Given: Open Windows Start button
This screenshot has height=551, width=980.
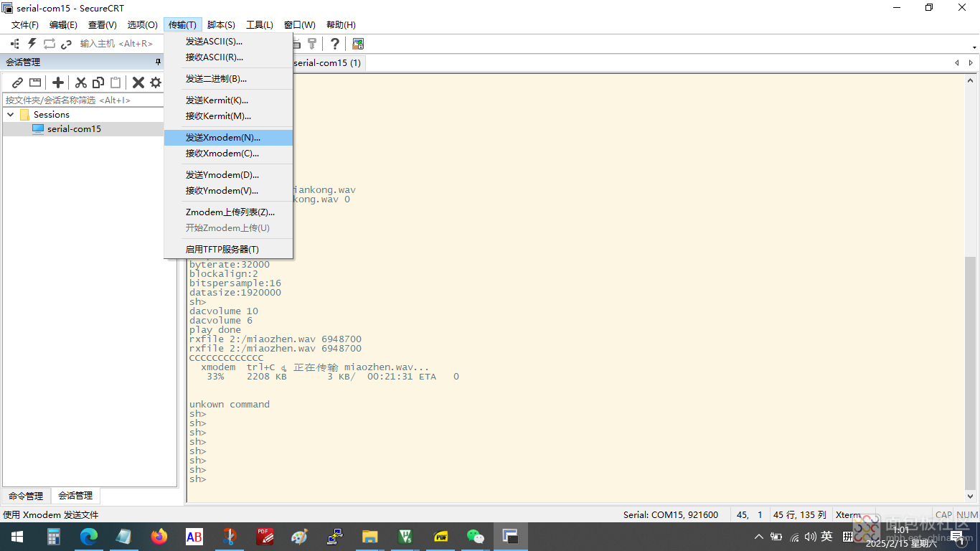Looking at the screenshot, I should [17, 537].
